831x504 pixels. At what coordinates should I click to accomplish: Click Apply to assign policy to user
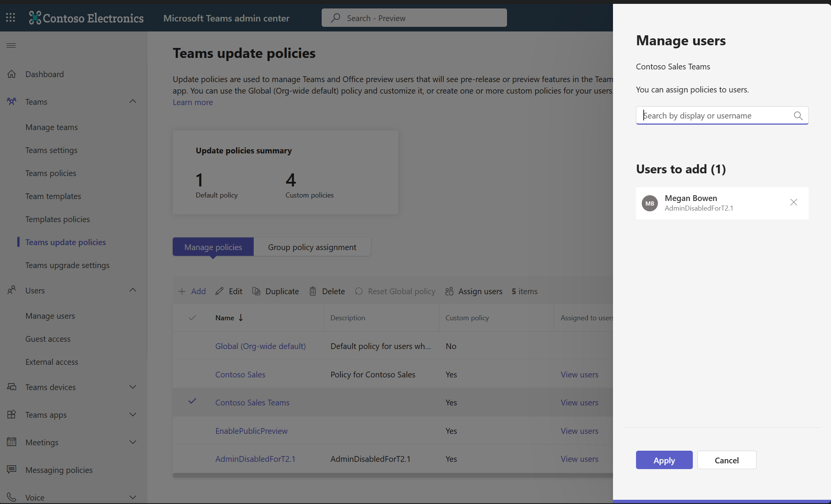(x=664, y=460)
